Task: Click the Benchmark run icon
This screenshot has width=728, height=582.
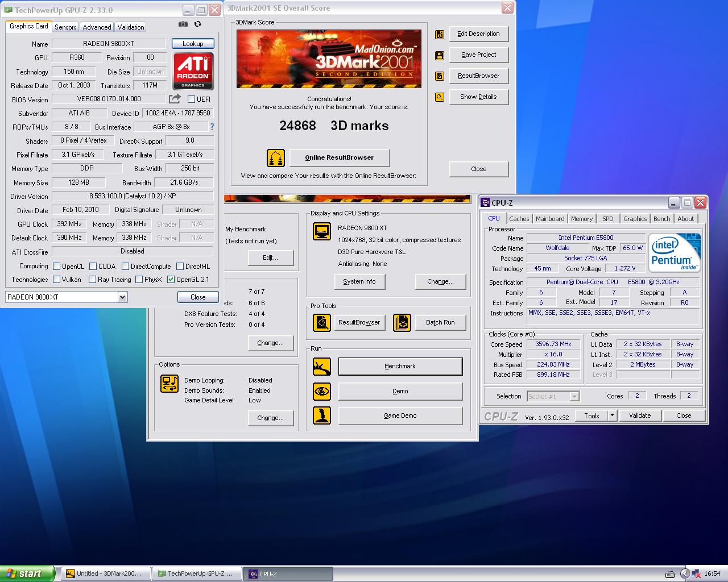Action: [322, 367]
